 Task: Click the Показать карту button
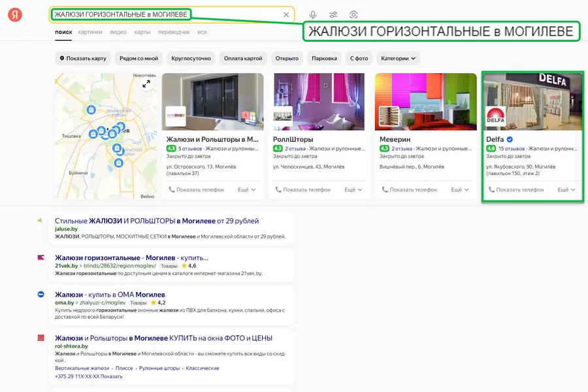pyautogui.click(x=83, y=58)
